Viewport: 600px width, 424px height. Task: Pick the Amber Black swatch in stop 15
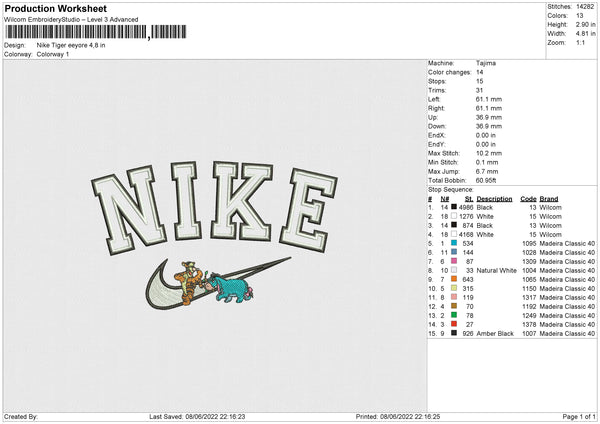[x=454, y=333]
